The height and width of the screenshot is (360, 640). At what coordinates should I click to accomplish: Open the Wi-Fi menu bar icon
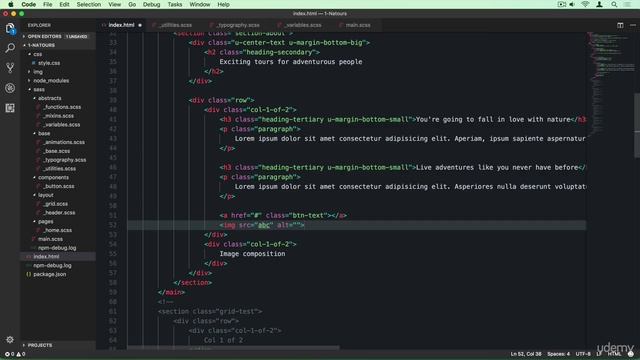pyautogui.click(x=585, y=4)
